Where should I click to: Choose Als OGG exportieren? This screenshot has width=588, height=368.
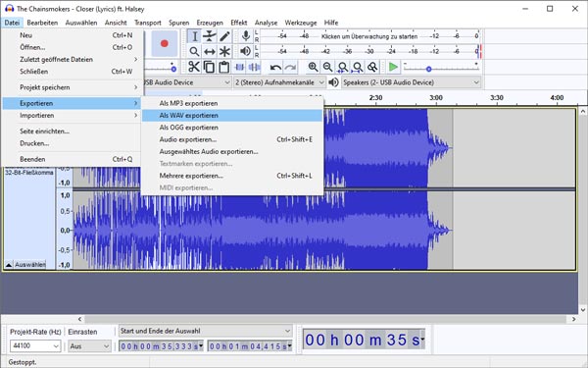click(x=232, y=128)
